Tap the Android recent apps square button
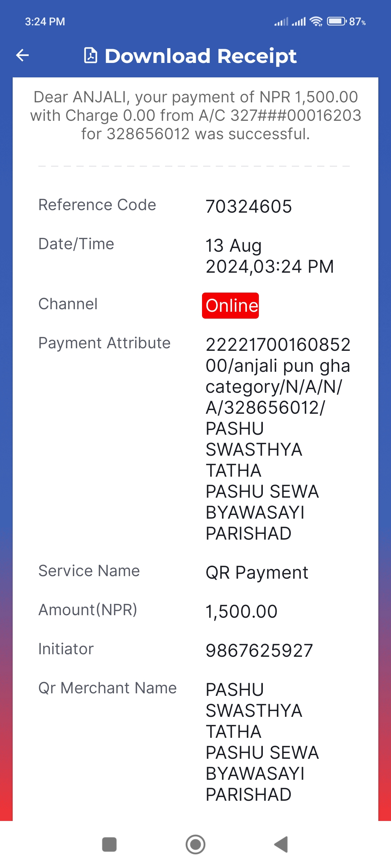 pos(109,844)
